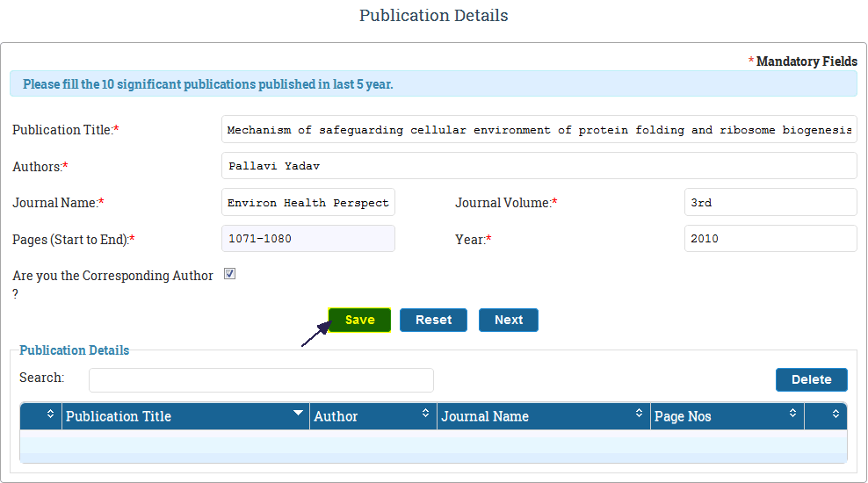
Task: Click the Year label text
Action: coord(474,240)
